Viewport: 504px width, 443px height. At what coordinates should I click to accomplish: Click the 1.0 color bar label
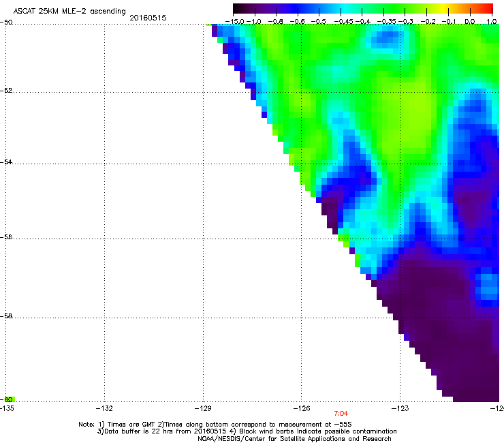[x=492, y=22]
